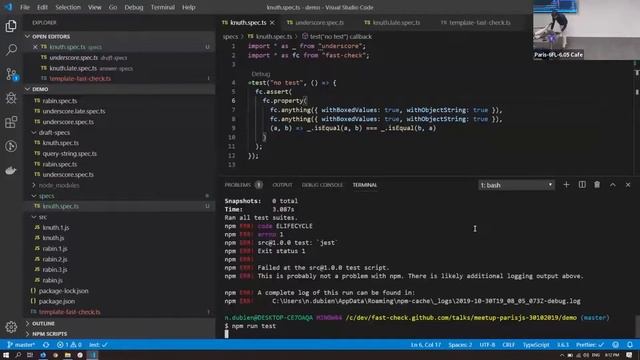Kill terminal with trash icon
This screenshot has width=640, height=360.
pyautogui.click(x=597, y=185)
